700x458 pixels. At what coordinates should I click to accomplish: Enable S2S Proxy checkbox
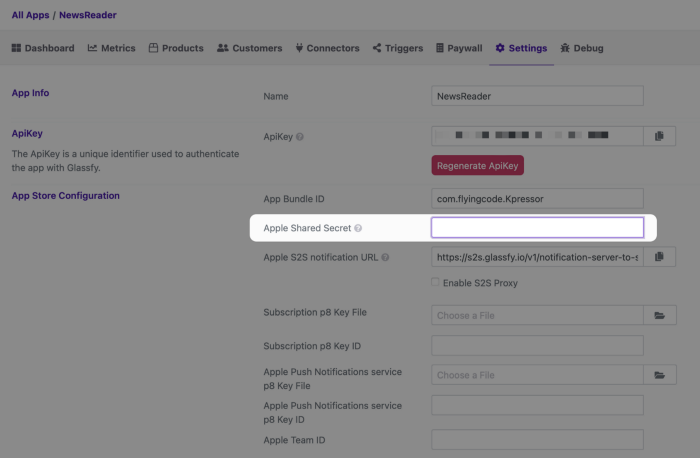tap(435, 282)
